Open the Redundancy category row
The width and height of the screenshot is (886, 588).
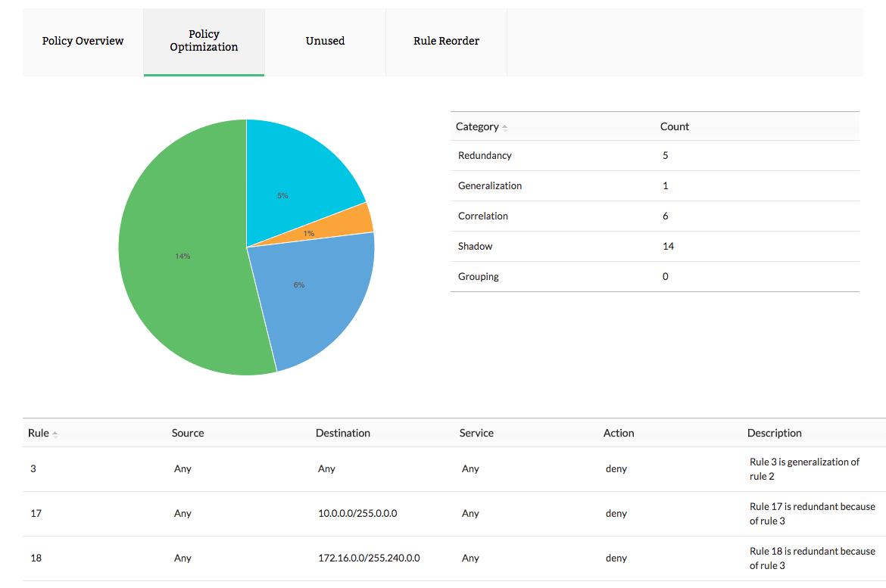485,155
